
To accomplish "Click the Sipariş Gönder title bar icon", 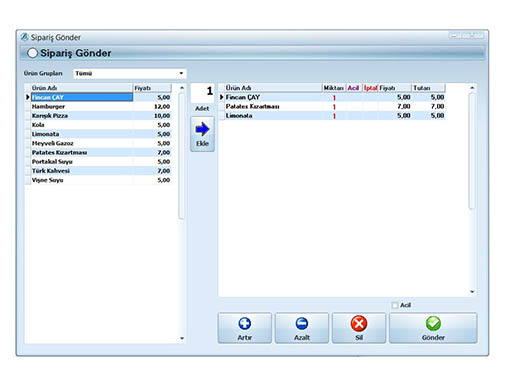I will 24,37.
